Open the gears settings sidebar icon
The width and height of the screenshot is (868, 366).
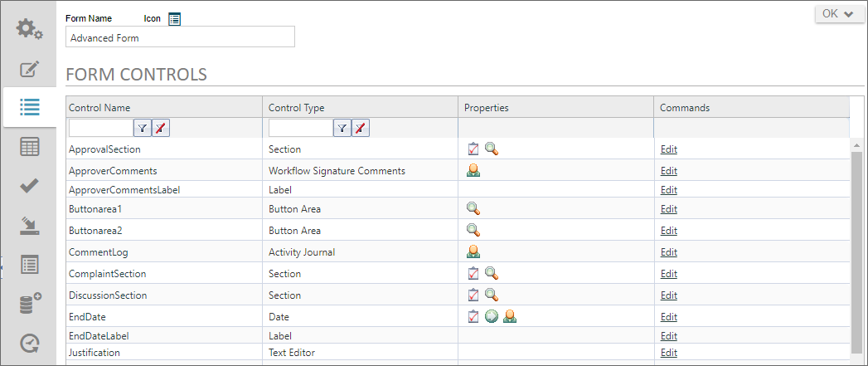pyautogui.click(x=29, y=30)
